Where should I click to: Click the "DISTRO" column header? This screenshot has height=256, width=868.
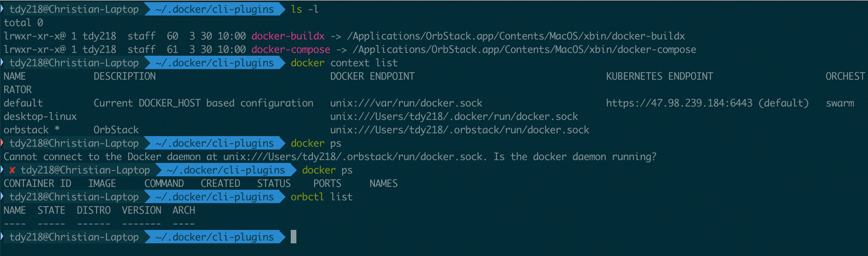tap(94, 210)
